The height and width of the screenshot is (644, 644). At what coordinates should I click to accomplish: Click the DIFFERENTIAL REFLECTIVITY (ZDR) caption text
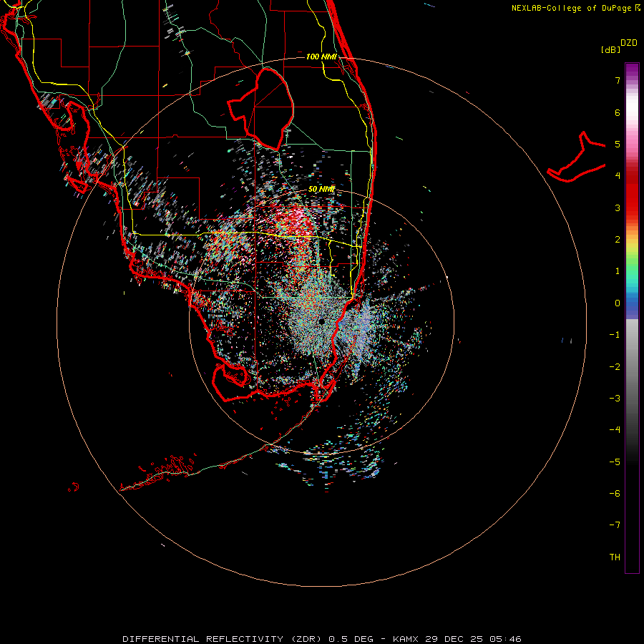(x=223, y=639)
